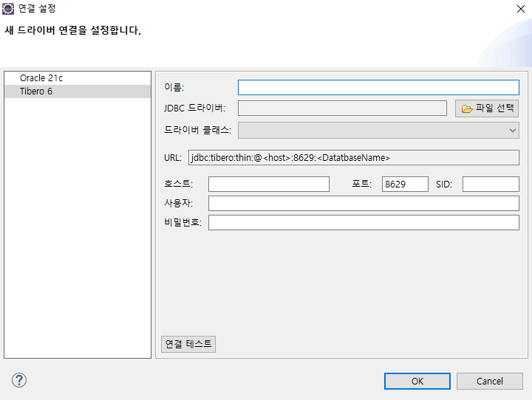Click the 포트 field showing 8629
This screenshot has width=532, height=400.
coord(405,184)
